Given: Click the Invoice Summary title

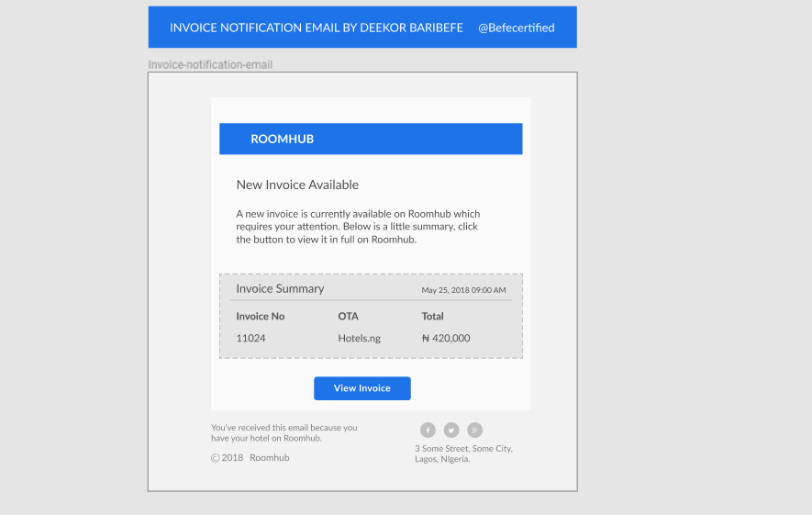Looking at the screenshot, I should [280, 288].
